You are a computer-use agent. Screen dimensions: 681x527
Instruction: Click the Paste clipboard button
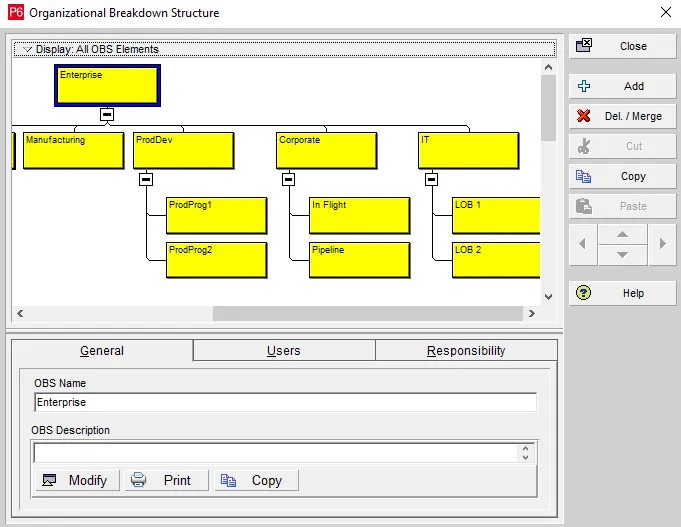click(x=622, y=206)
